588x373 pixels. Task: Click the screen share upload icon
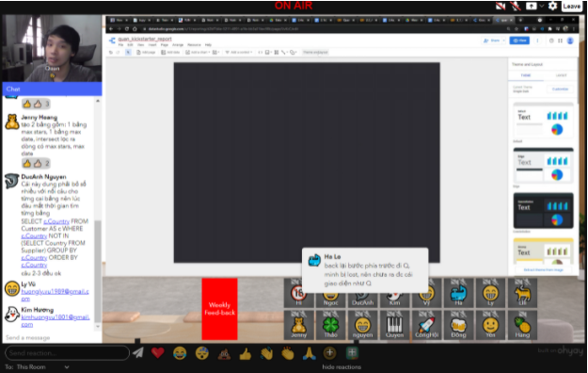tap(531, 6)
